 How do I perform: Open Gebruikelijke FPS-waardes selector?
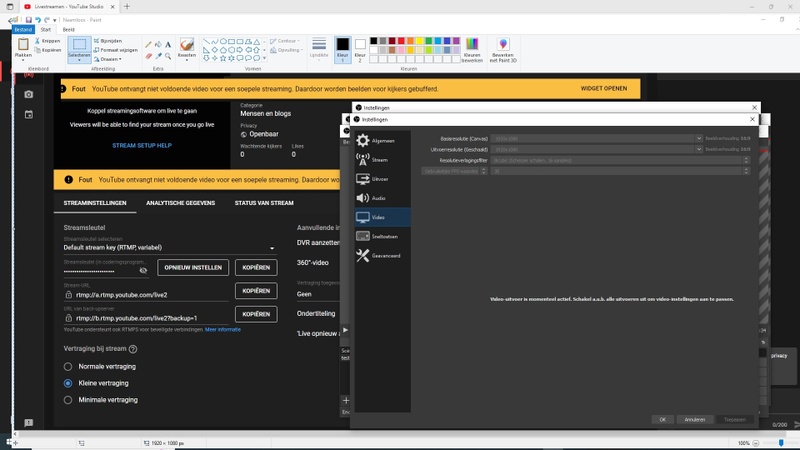[x=454, y=171]
